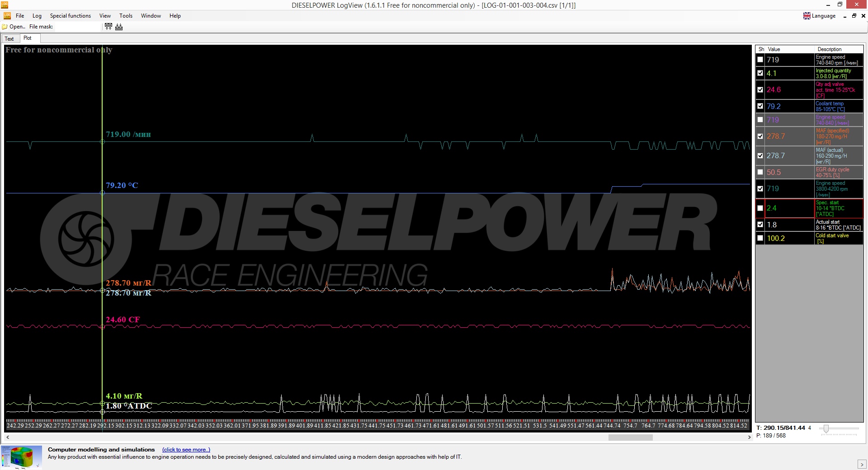Viewport: 868px width, 470px height.
Task: Click the Open folder icon in toolbar
Action: [5, 27]
